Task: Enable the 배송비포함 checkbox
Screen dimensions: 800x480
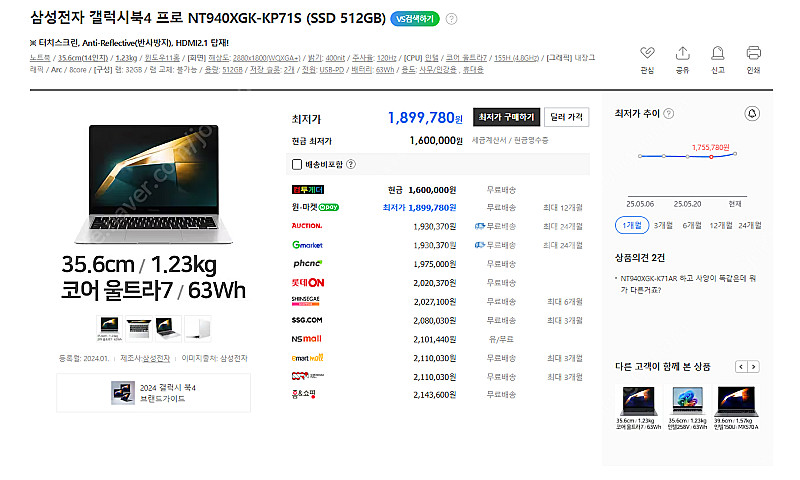Action: click(x=297, y=164)
